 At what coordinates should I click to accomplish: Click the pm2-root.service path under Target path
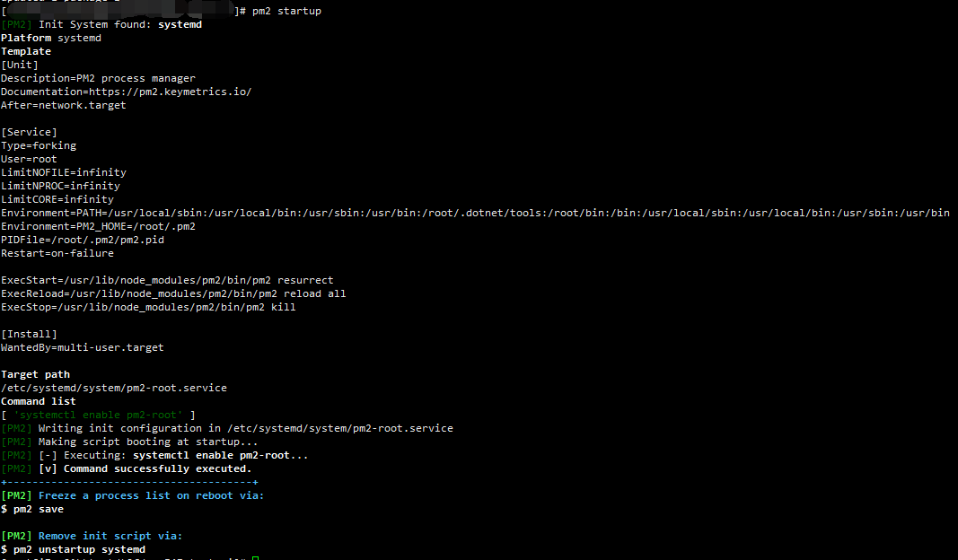click(x=113, y=388)
